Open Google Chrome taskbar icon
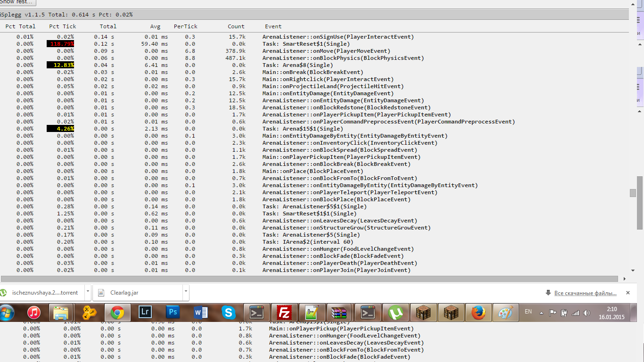The image size is (644, 362). pyautogui.click(x=117, y=313)
